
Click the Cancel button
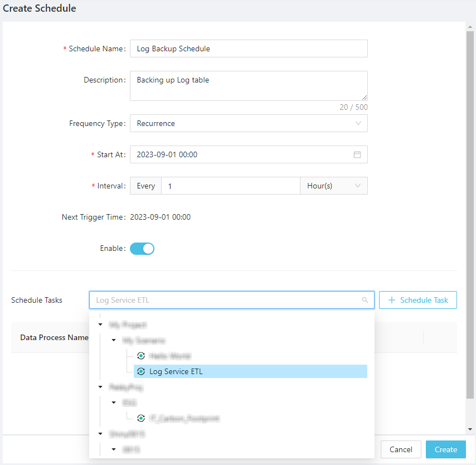point(401,449)
